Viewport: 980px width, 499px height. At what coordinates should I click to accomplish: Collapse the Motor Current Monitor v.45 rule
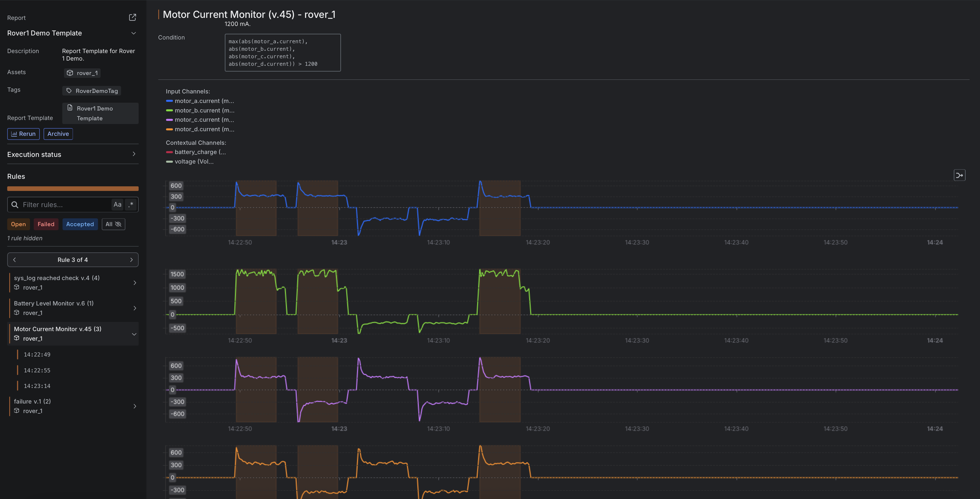[134, 334]
